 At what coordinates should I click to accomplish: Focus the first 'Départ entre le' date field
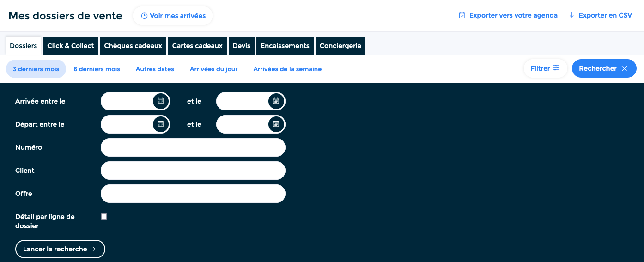(x=127, y=124)
